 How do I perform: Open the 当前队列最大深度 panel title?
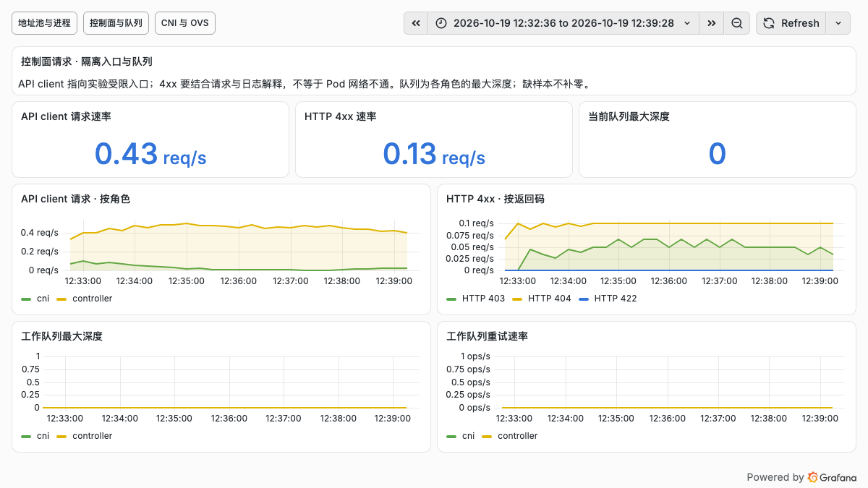click(x=629, y=116)
